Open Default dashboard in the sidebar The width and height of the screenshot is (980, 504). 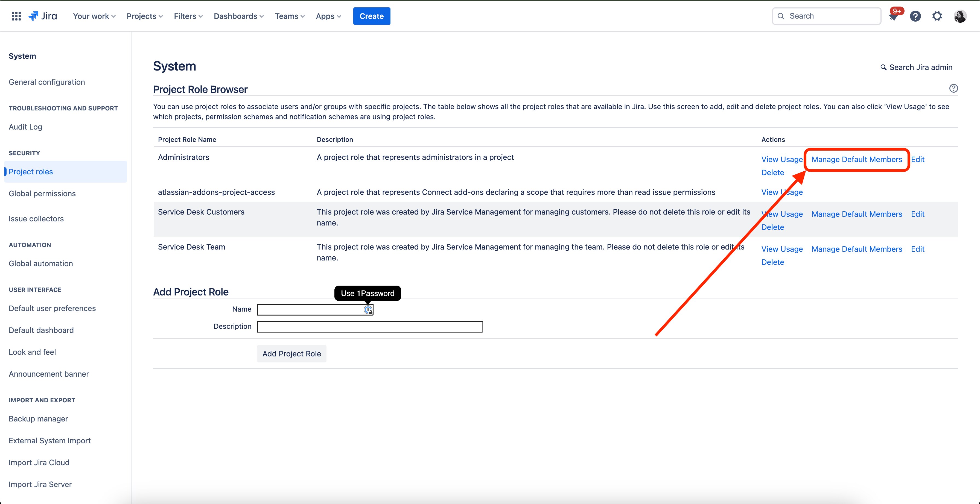point(41,330)
